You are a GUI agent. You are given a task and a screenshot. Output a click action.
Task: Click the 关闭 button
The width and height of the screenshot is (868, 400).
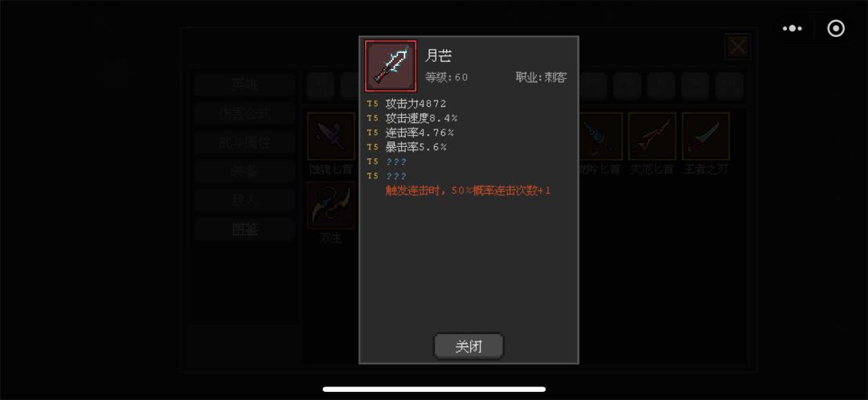pyautogui.click(x=469, y=346)
